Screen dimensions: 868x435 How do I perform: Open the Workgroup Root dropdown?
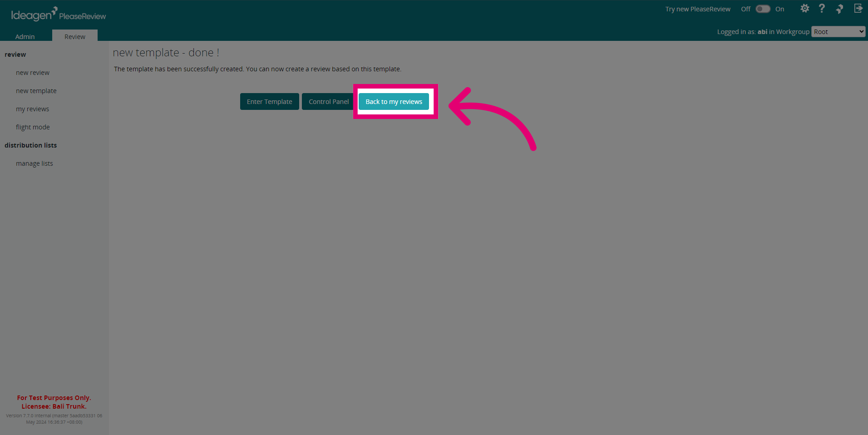838,31
